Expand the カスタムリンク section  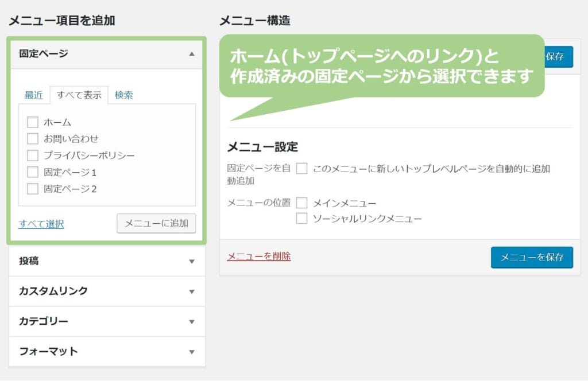192,291
